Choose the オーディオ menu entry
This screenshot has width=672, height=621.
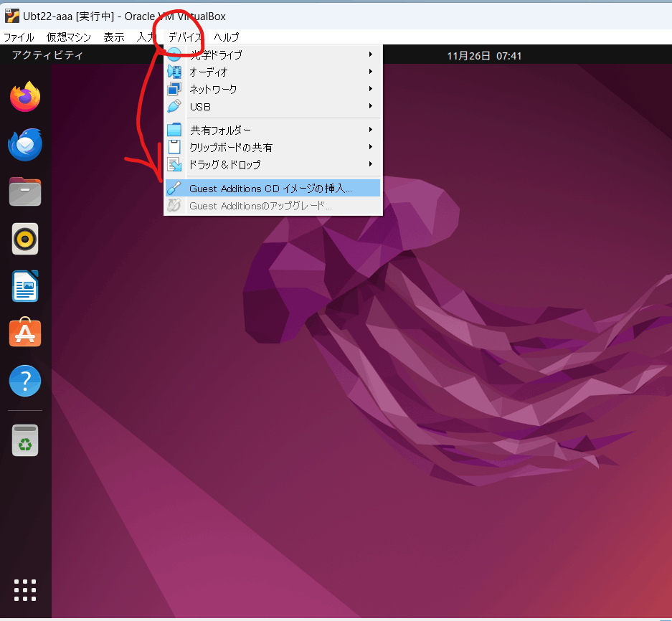pos(273,72)
